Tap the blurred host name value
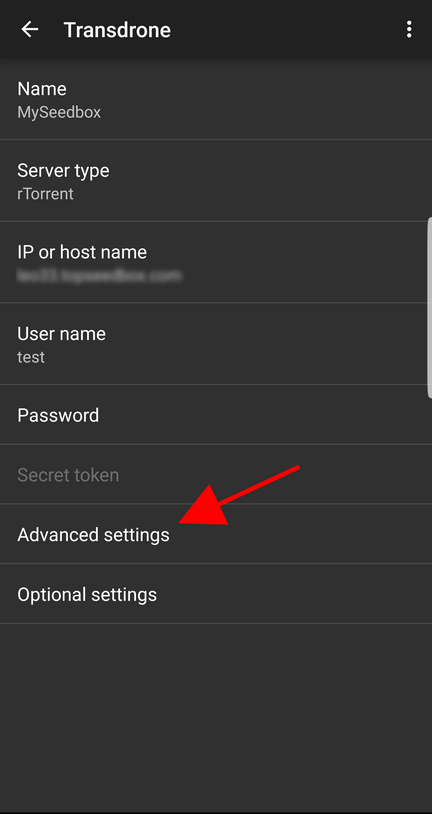Viewport: 432px width, 814px height. 99,275
